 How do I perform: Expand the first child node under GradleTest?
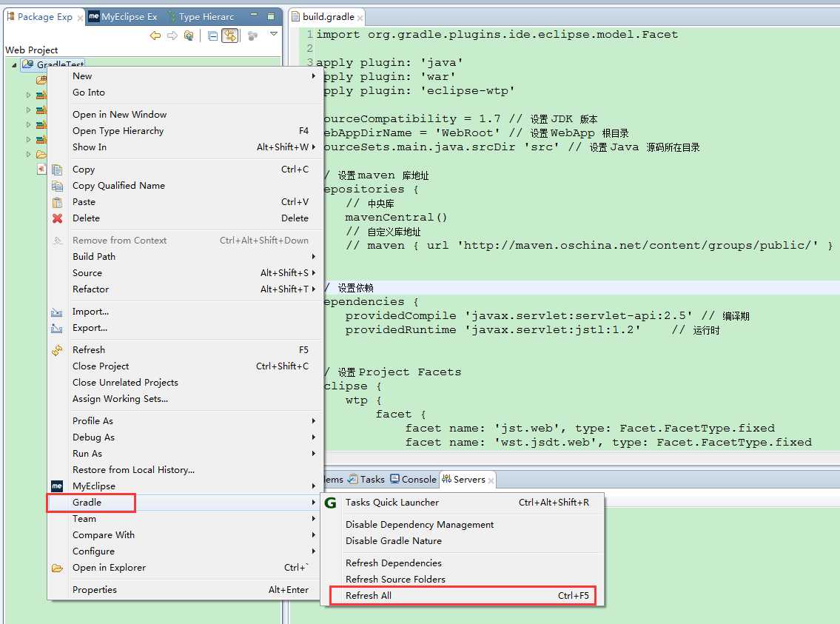(28, 95)
